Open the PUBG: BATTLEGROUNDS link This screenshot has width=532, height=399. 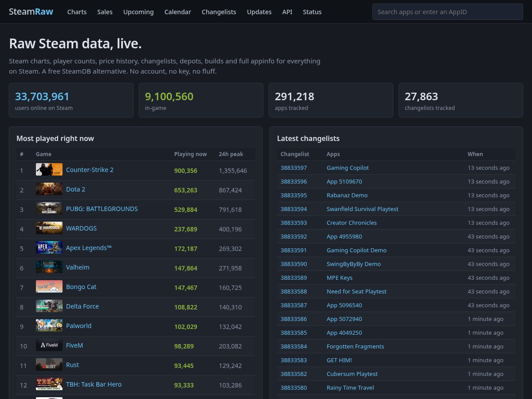pyautogui.click(x=102, y=209)
